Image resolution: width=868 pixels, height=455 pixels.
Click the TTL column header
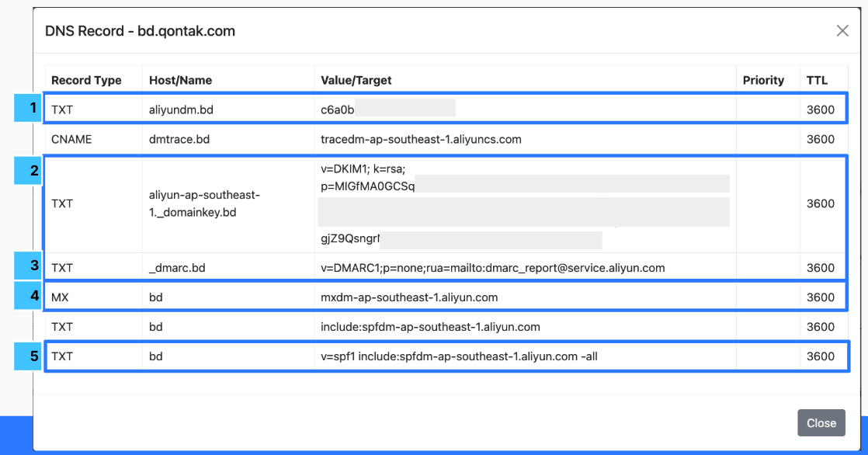[817, 80]
